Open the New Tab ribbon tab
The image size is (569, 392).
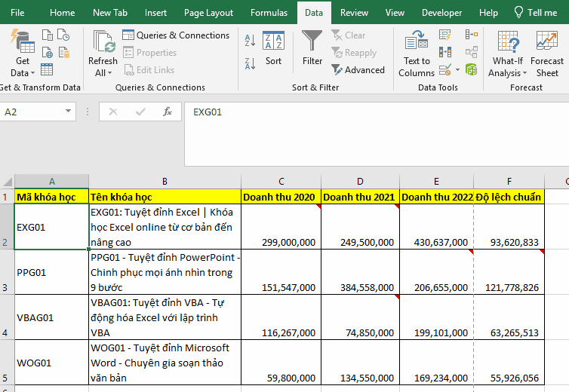(x=110, y=13)
